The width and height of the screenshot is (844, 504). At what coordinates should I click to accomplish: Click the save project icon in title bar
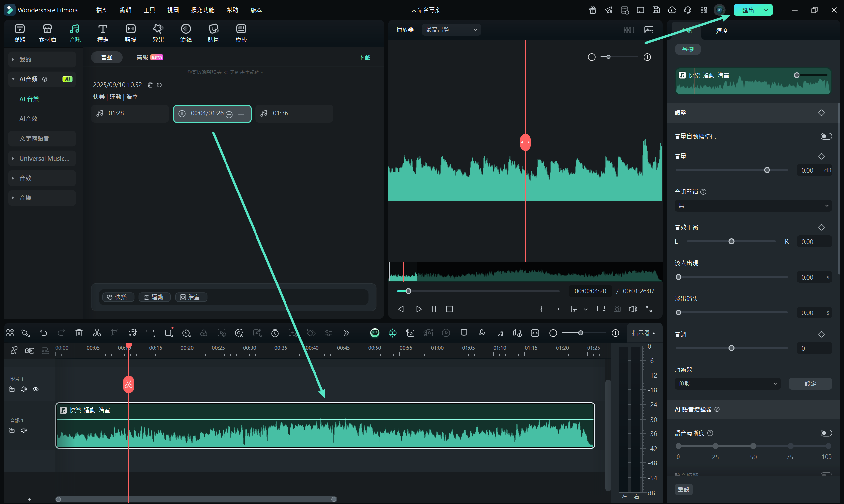tap(656, 10)
